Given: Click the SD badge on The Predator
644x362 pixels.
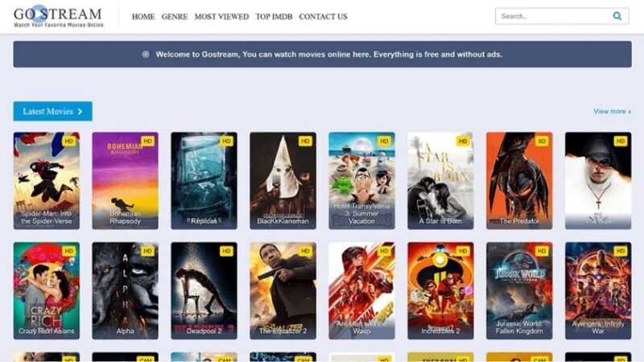Looking at the screenshot, I should click(541, 142).
